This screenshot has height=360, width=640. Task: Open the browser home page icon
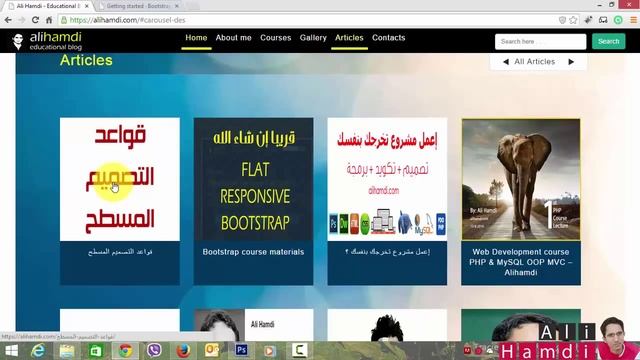click(x=49, y=20)
